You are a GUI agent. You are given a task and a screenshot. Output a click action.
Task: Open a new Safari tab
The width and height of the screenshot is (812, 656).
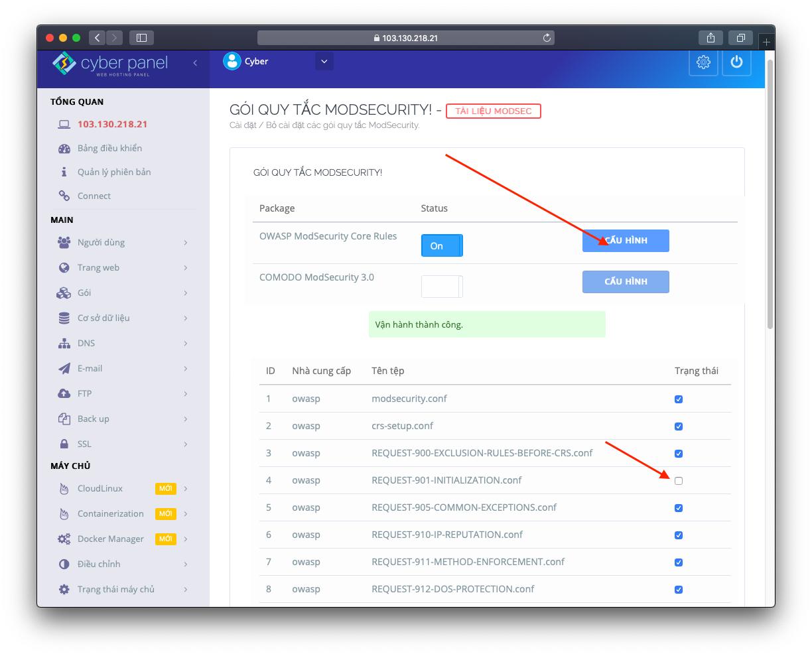click(766, 42)
